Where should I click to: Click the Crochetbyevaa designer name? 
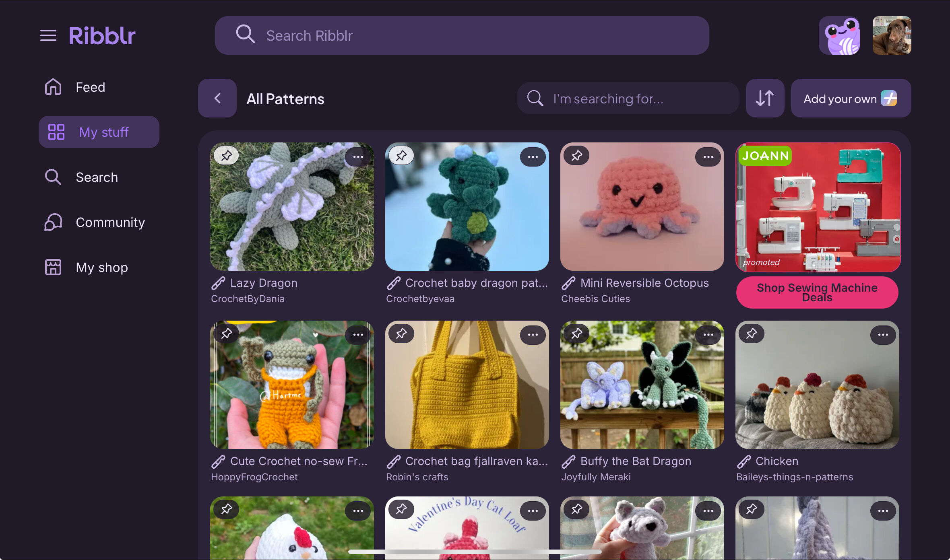coord(420,299)
